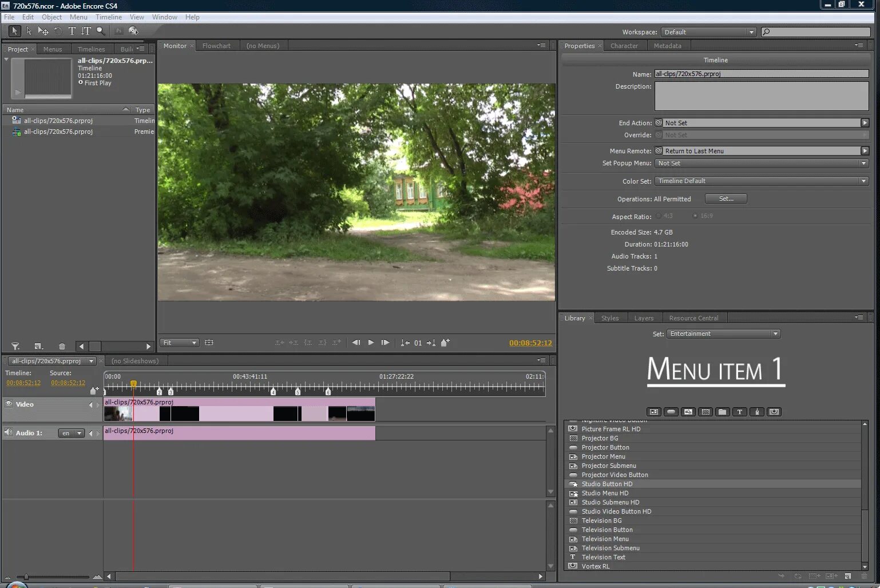This screenshot has height=588, width=880.
Task: Go to next chapter in Monitor
Action: [431, 343]
